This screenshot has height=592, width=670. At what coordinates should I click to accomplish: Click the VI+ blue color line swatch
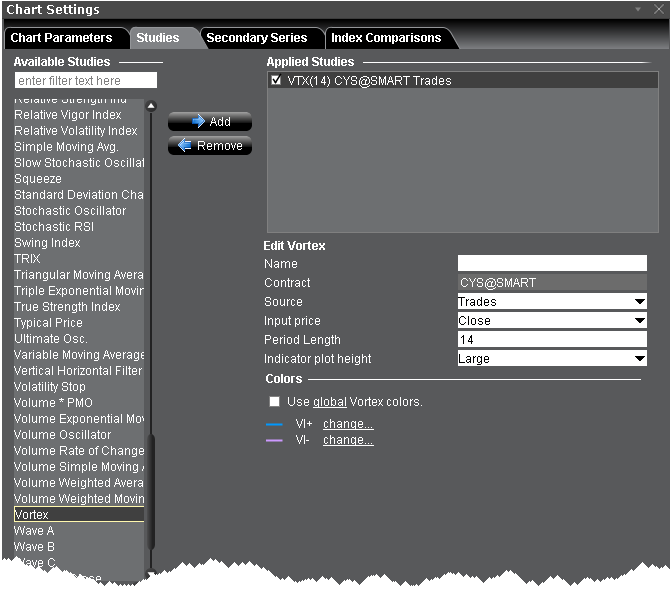pyautogui.click(x=275, y=424)
